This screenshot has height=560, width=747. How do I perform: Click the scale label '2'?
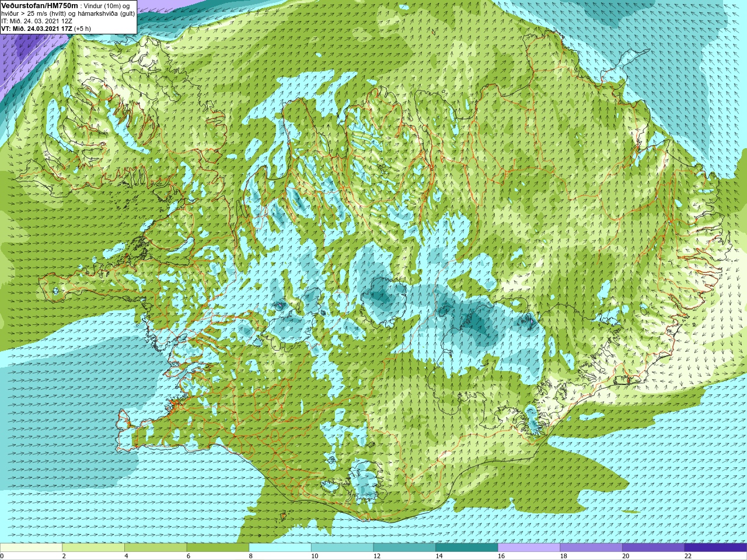pos(64,556)
